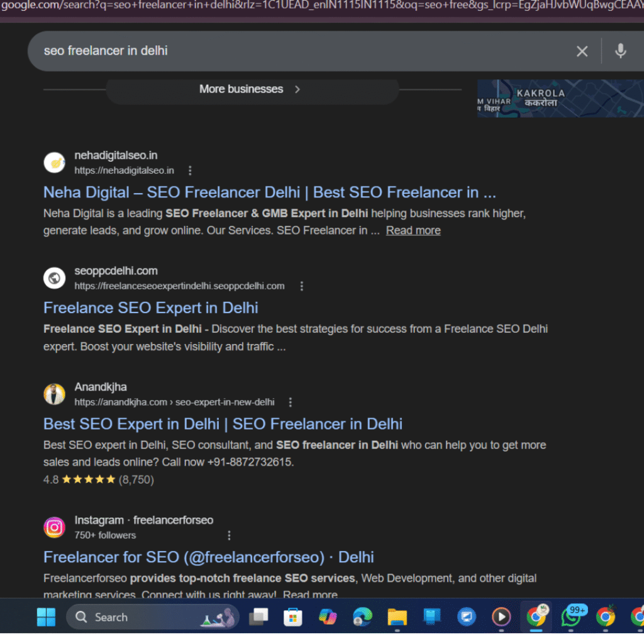This screenshot has width=644, height=644.
Task: Open three-dot menu for Anandkjha result
Action: [x=290, y=402]
